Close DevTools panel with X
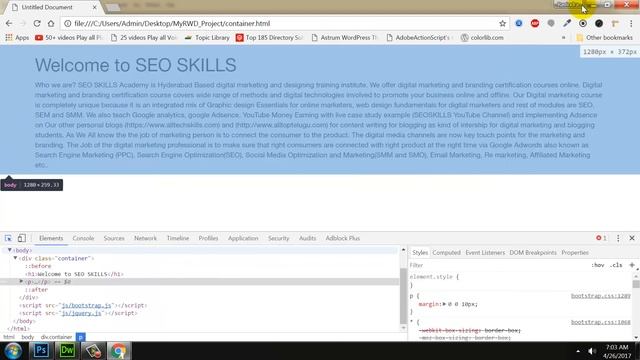The height and width of the screenshot is (360, 640). coord(632,238)
